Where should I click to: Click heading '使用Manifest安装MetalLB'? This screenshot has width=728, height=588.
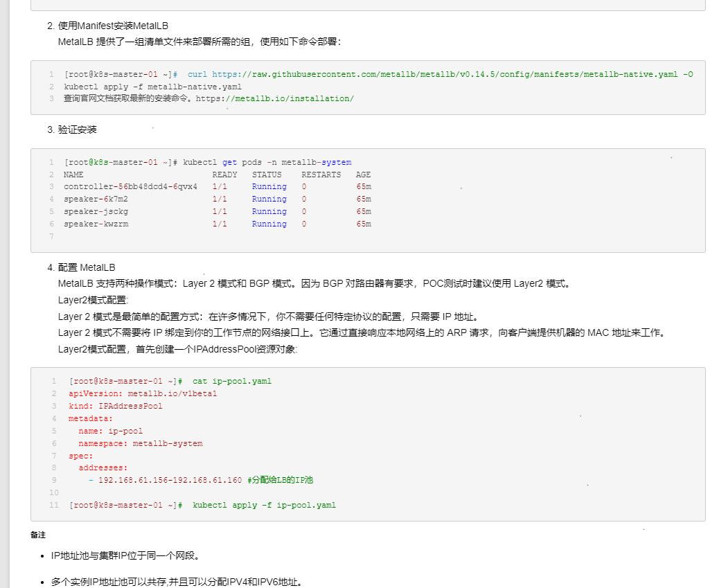pyautogui.click(x=113, y=26)
